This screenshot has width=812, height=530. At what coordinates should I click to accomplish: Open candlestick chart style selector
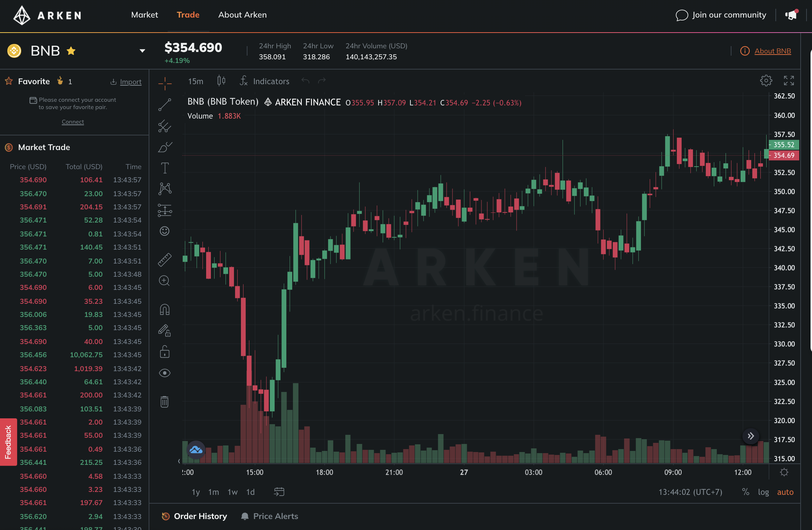221,81
